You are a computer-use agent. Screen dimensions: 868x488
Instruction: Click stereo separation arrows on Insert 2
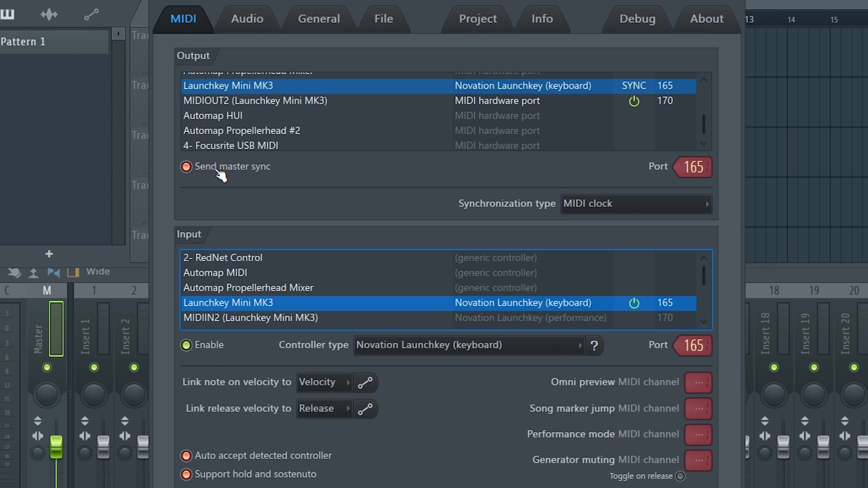[x=124, y=436]
